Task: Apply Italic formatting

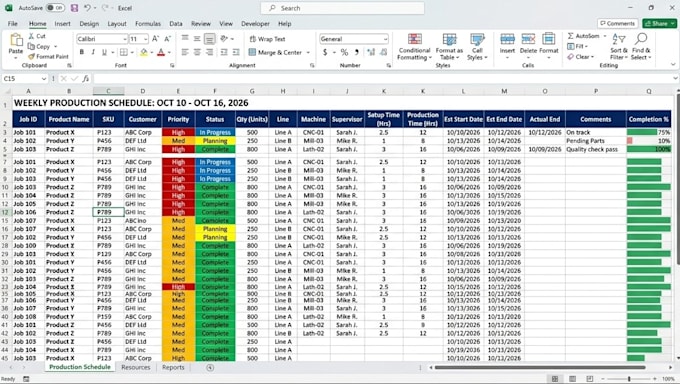Action: click(x=93, y=52)
